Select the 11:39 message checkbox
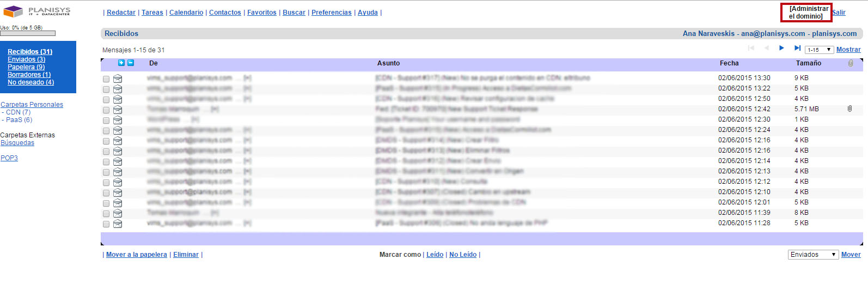Viewport: 868px width, 283px height. coord(106,214)
